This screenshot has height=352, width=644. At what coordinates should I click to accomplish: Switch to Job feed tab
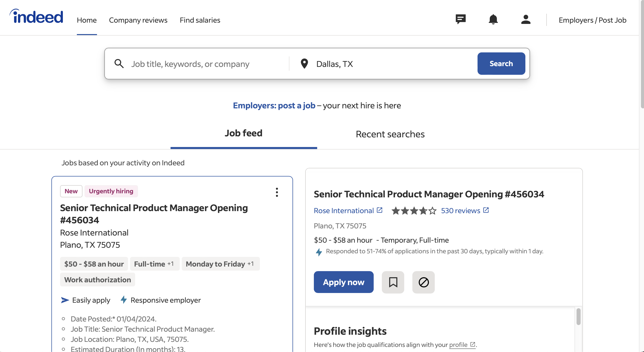pyautogui.click(x=244, y=133)
